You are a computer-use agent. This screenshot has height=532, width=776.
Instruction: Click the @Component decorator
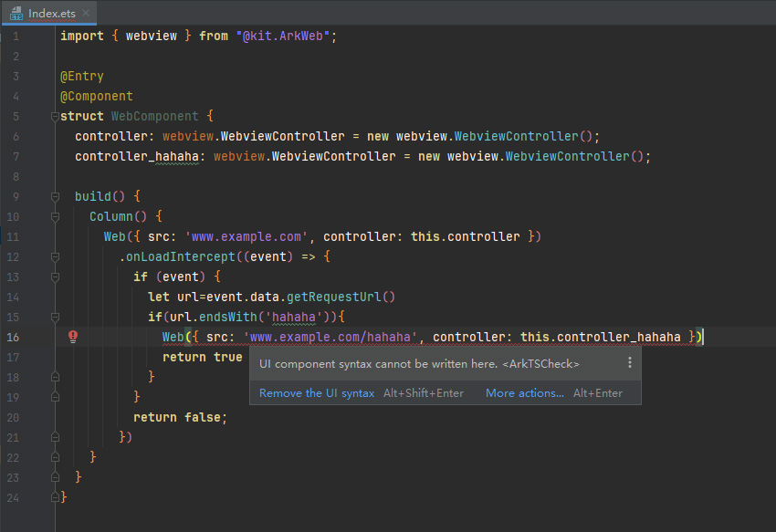pos(97,96)
